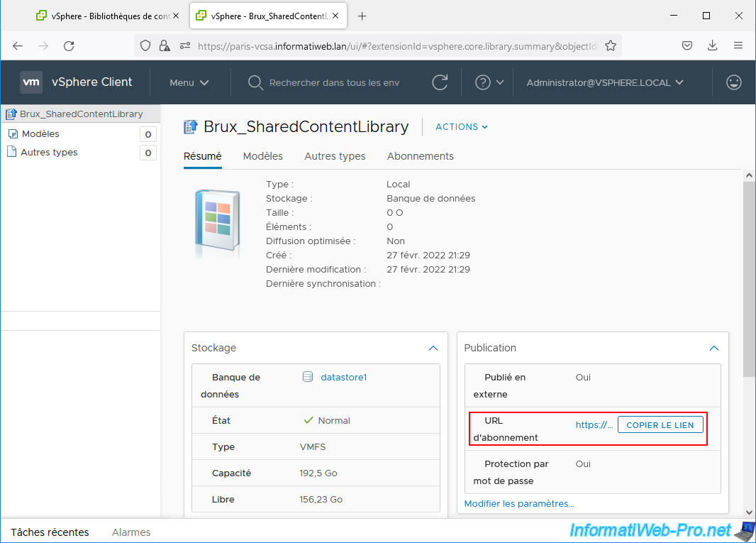
Task: Click the 192,5 Go capacity value
Action: pos(318,473)
